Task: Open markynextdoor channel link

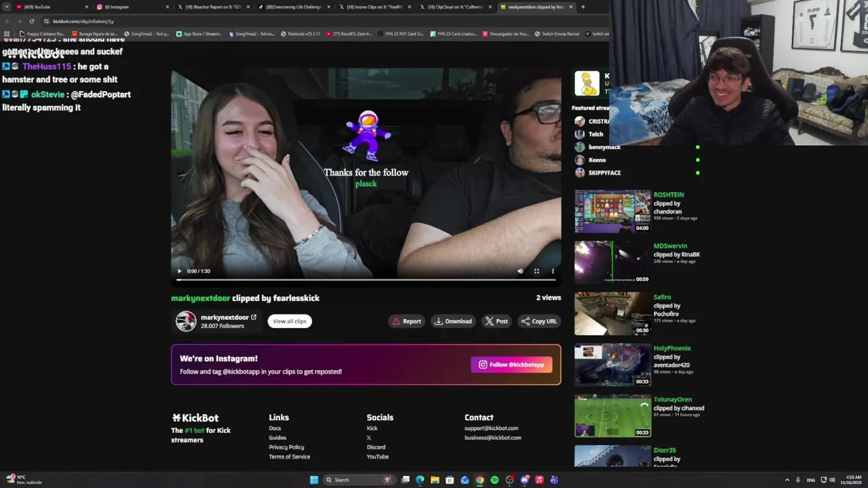Action: pyautogui.click(x=229, y=317)
